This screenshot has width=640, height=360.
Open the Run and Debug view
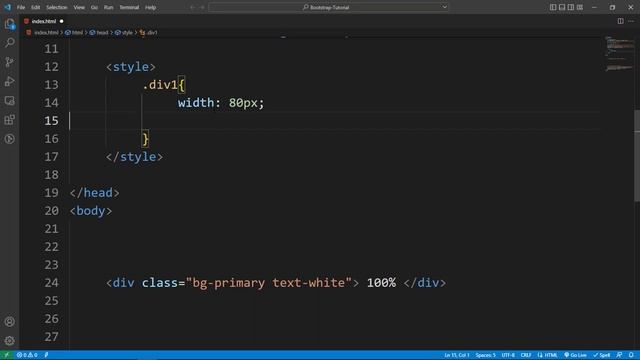pyautogui.click(x=9, y=81)
